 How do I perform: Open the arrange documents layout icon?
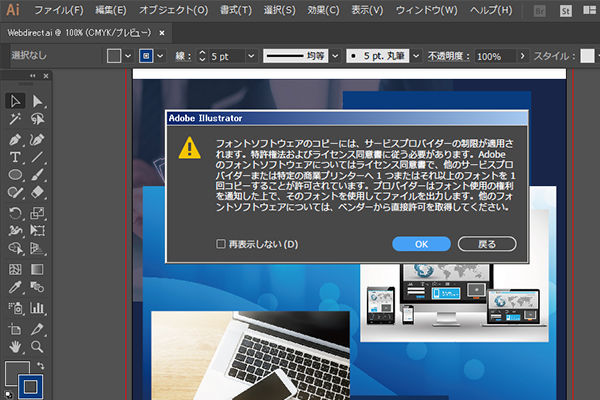[x=590, y=10]
